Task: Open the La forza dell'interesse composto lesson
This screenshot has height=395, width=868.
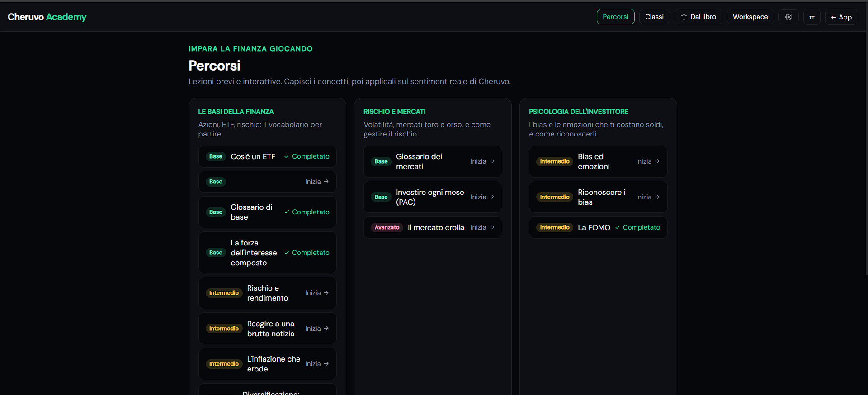Action: coord(268,253)
